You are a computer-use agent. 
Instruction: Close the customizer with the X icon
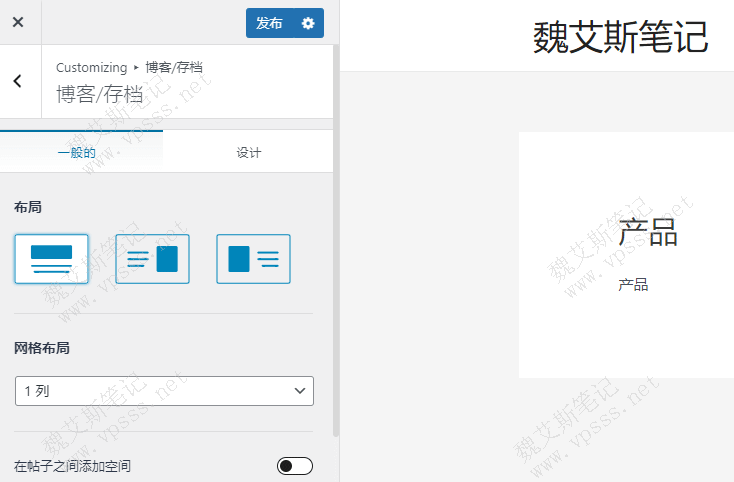click(x=18, y=22)
